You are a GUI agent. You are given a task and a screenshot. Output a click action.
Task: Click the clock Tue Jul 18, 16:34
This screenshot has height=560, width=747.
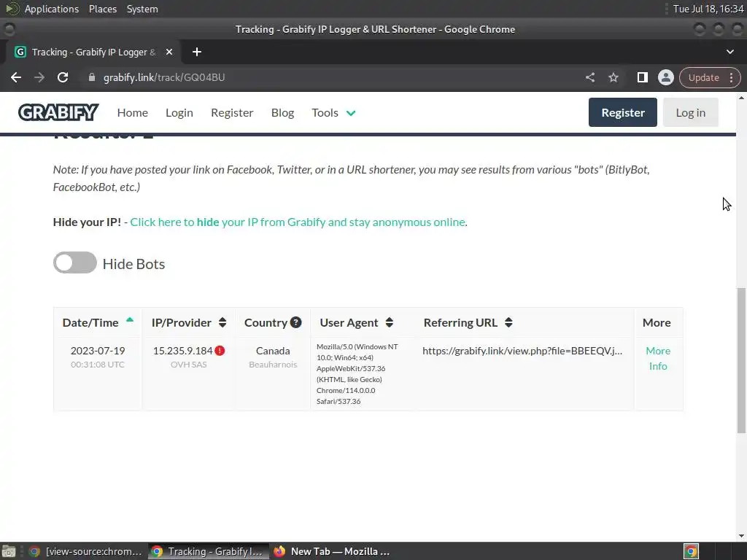point(708,9)
